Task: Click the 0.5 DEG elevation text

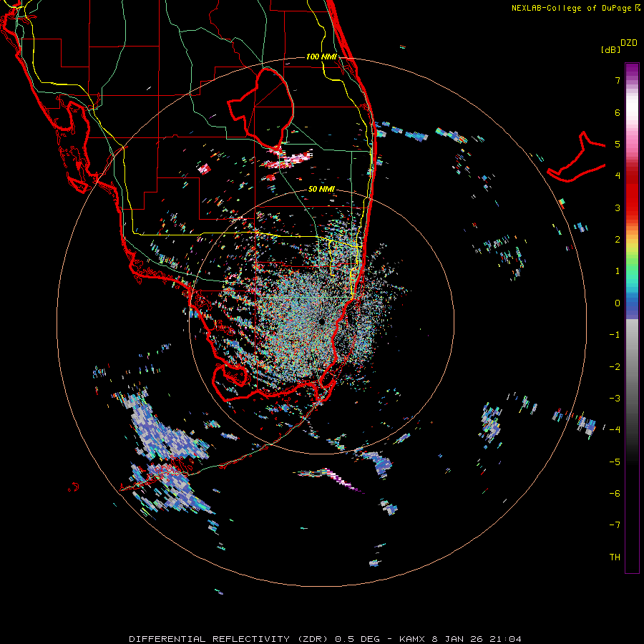Action: (357, 639)
